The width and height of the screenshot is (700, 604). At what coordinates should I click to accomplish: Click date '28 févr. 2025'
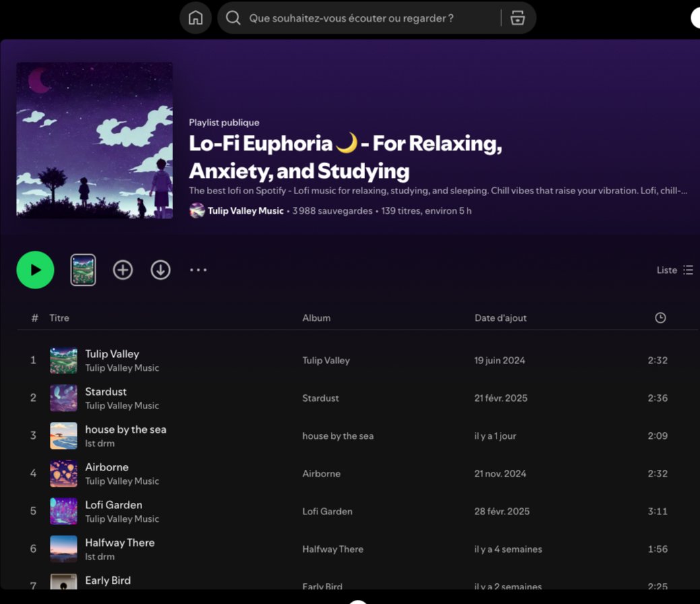(502, 512)
